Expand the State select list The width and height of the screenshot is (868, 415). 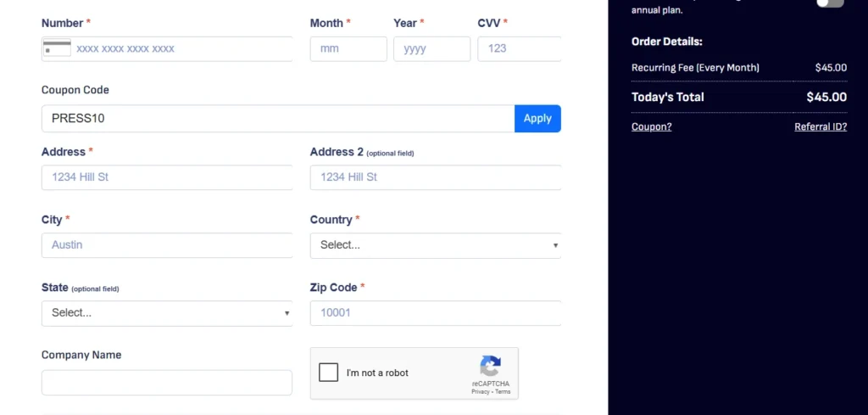[167, 313]
